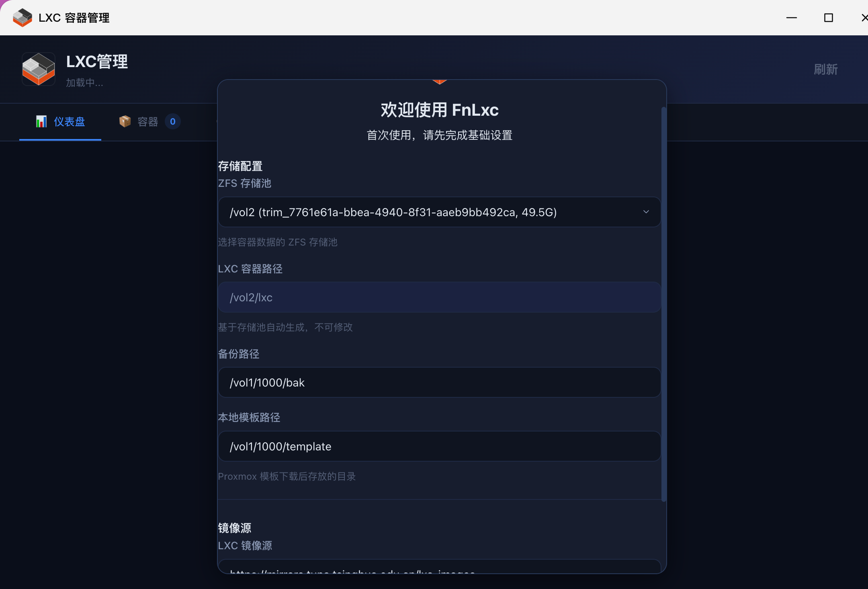
Task: Click the 加载中... status text
Action: coord(84,83)
